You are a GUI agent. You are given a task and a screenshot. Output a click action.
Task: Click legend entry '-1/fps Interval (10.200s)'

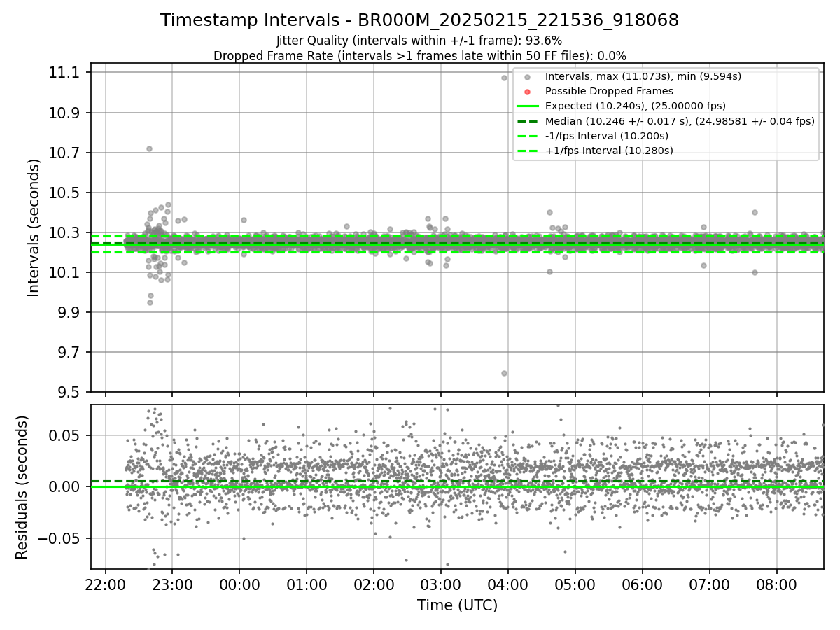coord(606,135)
